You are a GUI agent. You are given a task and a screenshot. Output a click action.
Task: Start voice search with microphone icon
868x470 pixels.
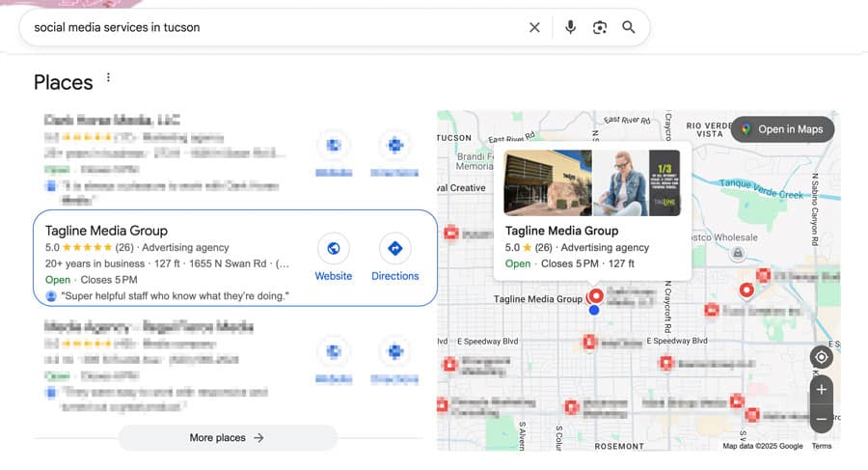pyautogui.click(x=570, y=27)
